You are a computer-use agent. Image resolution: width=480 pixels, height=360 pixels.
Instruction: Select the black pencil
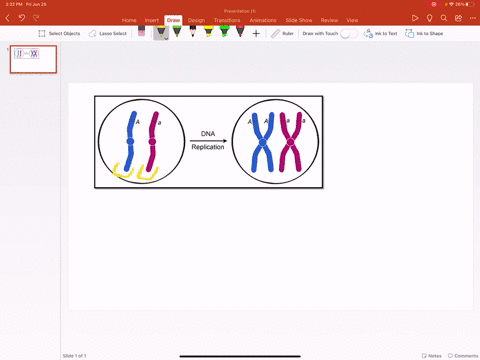coord(193,32)
